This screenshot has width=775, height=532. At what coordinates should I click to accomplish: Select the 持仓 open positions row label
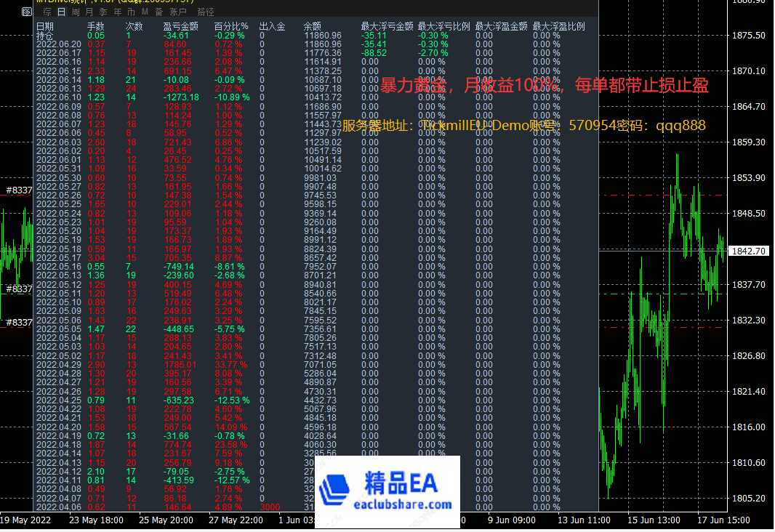[x=45, y=36]
